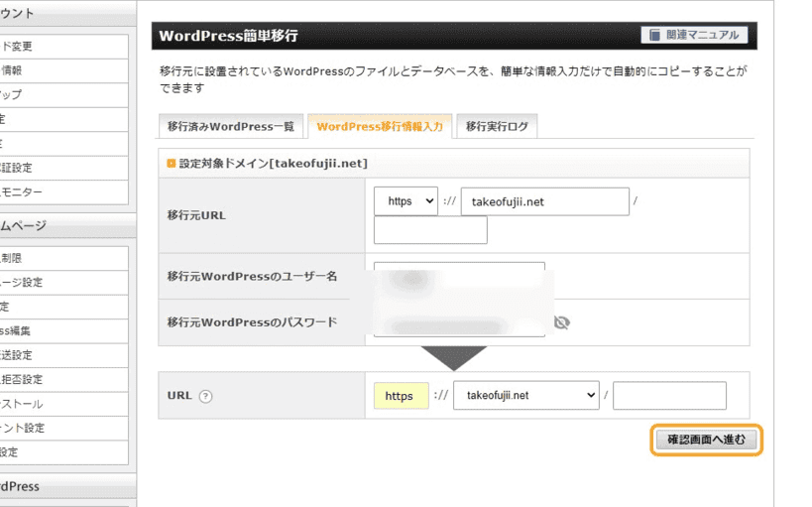812x507 pixels.
Task: Select the WordPress移行情報入力 tab
Action: pyautogui.click(x=380, y=126)
